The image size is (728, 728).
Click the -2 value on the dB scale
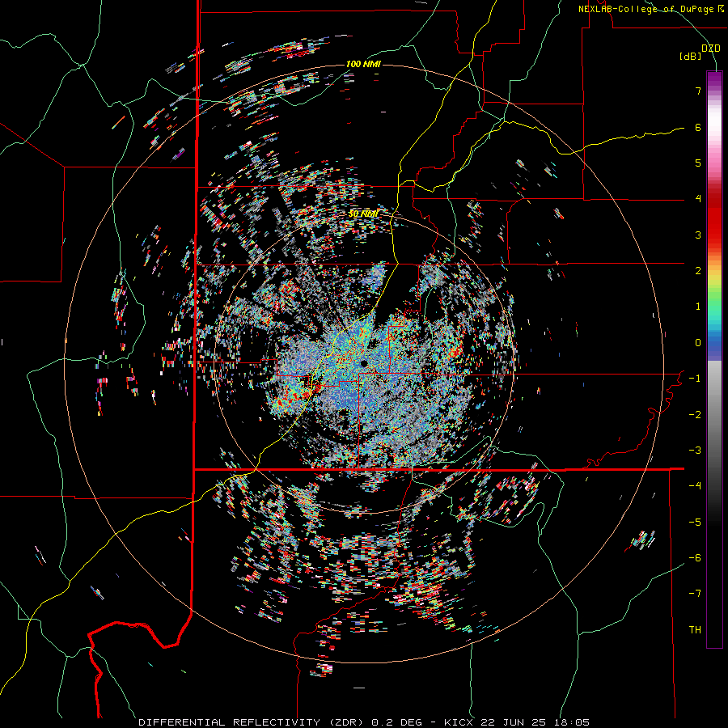click(695, 415)
